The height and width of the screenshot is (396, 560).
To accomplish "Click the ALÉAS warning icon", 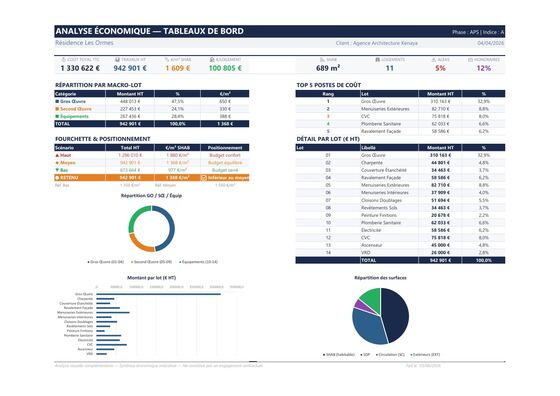I will (x=434, y=60).
